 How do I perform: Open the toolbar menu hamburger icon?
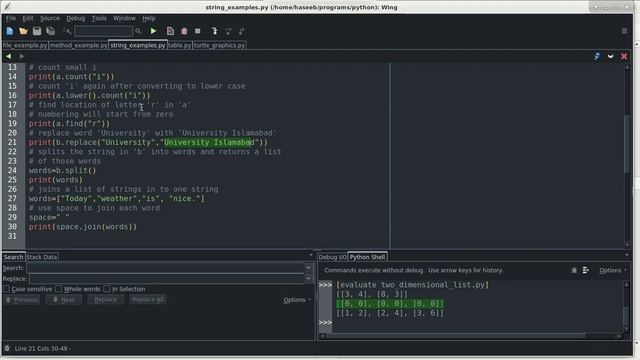[624, 31]
